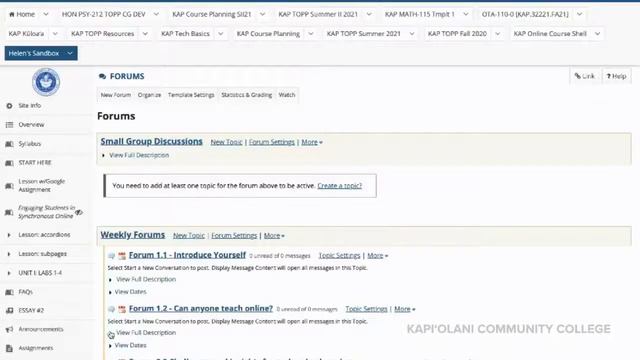Open the KAP Tech Basics dropdown chevron
Viewport: 640px width, 360px height.
click(220, 34)
